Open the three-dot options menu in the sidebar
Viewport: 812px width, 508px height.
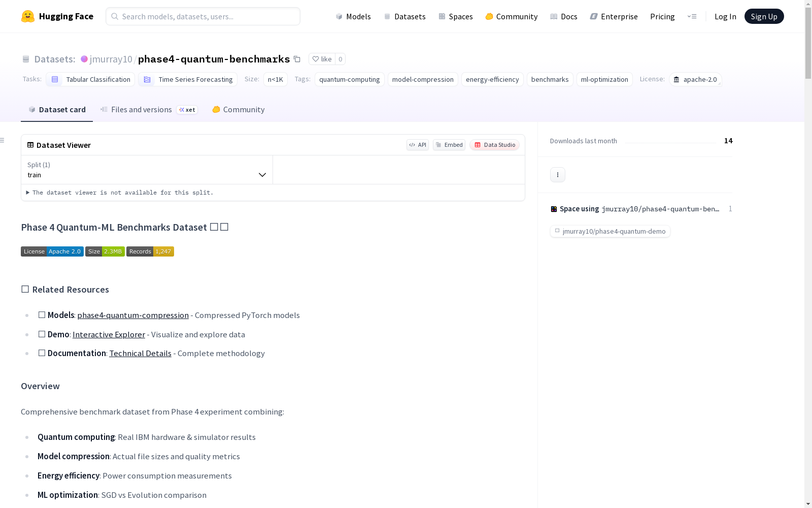(557, 175)
